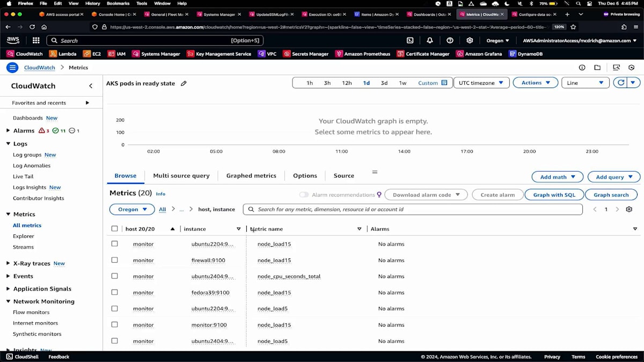The width and height of the screenshot is (644, 362).
Task: Click the AWS logo
Action: coord(13,40)
